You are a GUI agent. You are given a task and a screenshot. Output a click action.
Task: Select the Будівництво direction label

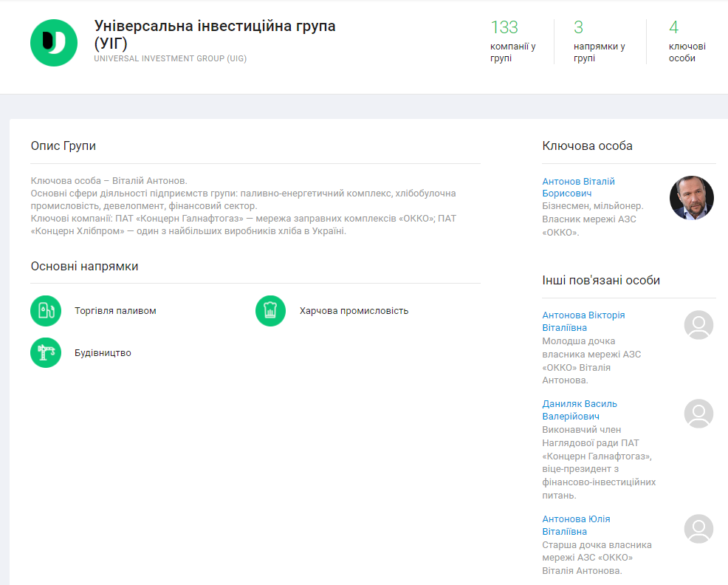click(103, 353)
